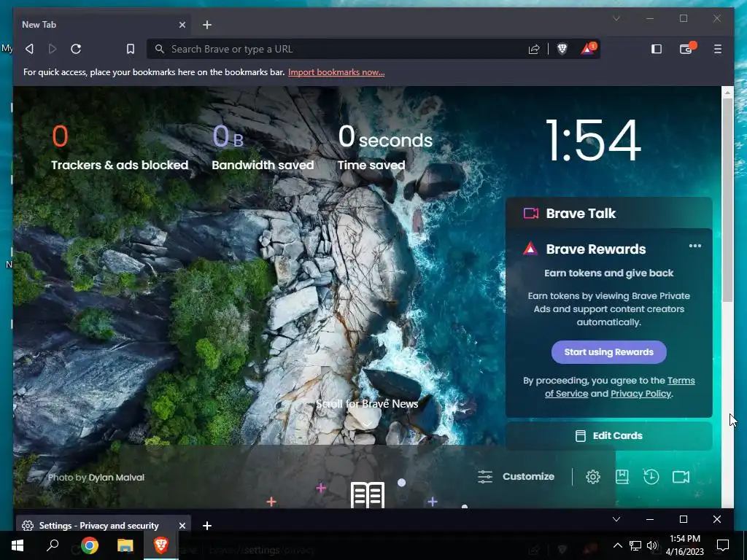Click Scroll for Brave News text
The height and width of the screenshot is (560, 747).
367,404
